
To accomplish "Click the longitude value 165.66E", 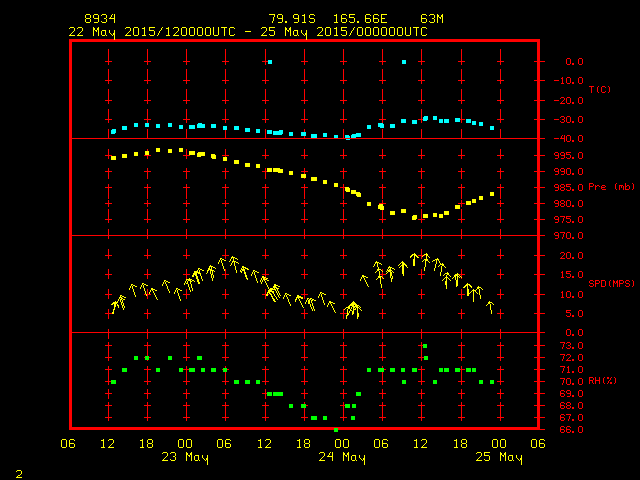I will 360,19.
